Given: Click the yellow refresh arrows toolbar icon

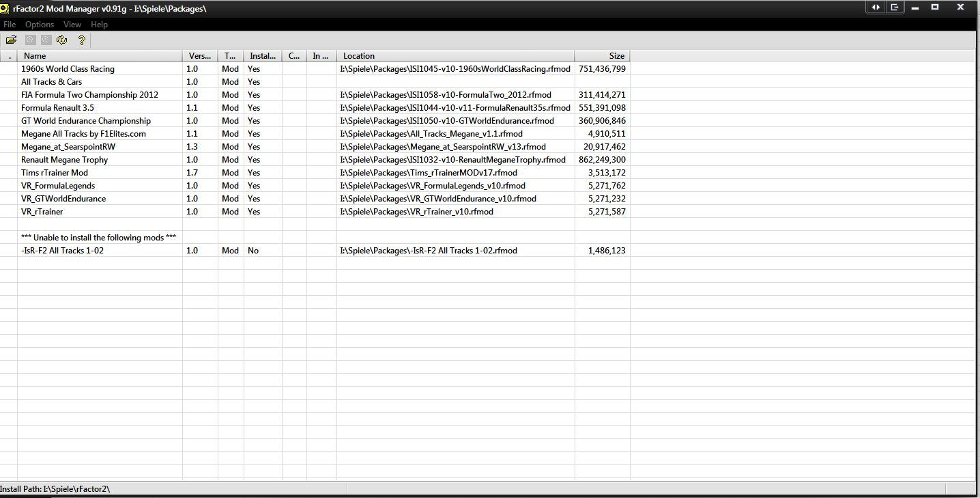Looking at the screenshot, I should coord(62,40).
